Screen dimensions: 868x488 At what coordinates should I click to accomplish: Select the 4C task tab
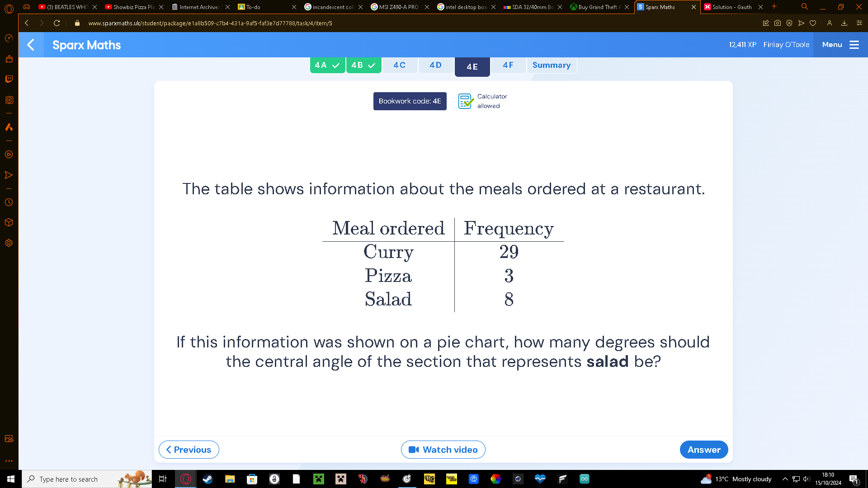[x=400, y=65]
